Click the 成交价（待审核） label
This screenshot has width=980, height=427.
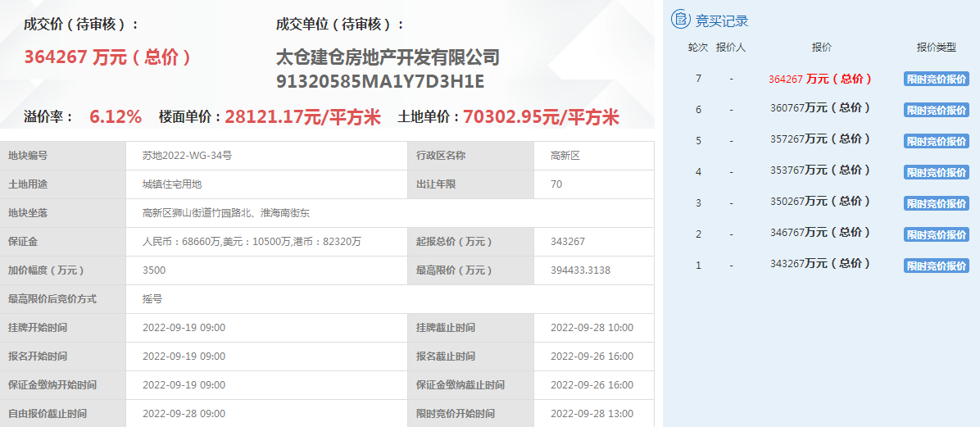[x=81, y=25]
